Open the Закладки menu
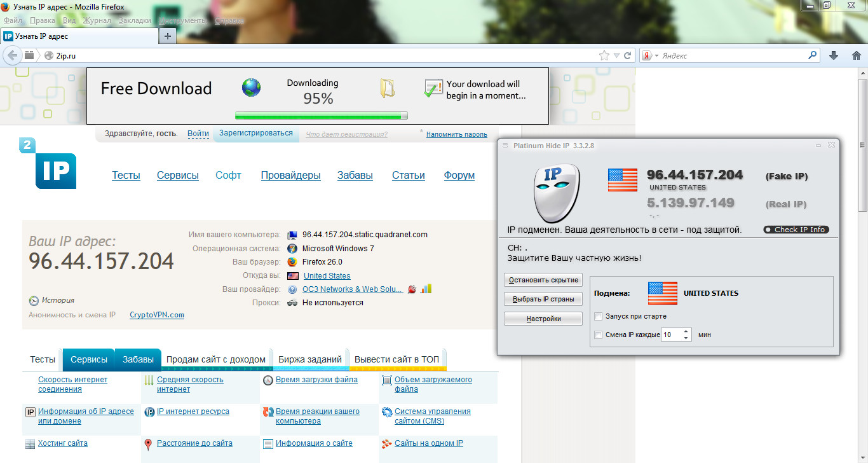Image resolution: width=868 pixels, height=463 pixels. 135,20
